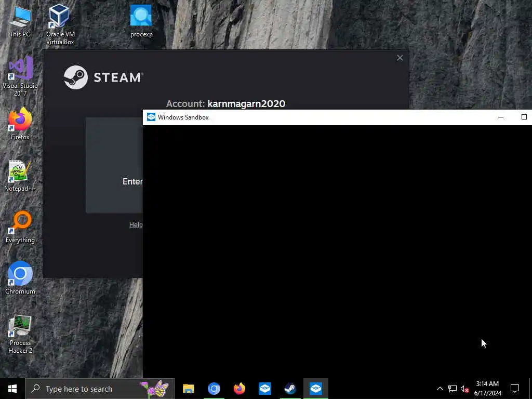Minimize the Windows Sandbox window
The height and width of the screenshot is (399, 532).
[x=500, y=117]
